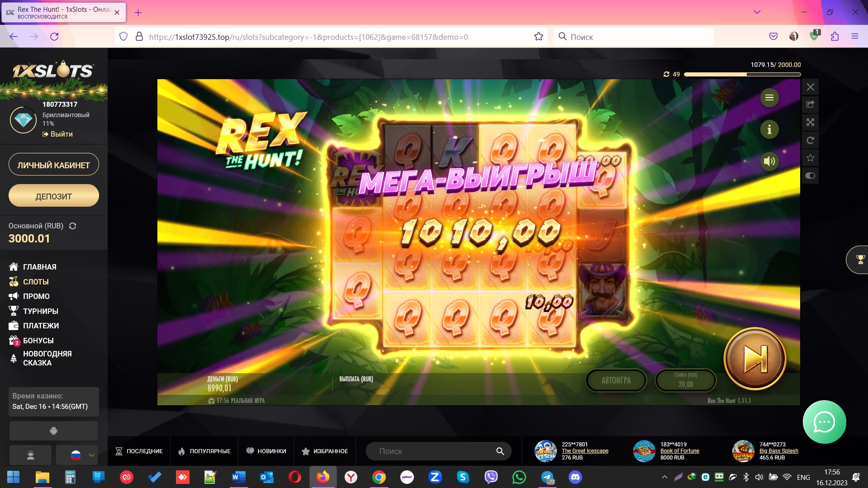Open the Windows Start menu
This screenshot has height=488, width=868.
14,477
